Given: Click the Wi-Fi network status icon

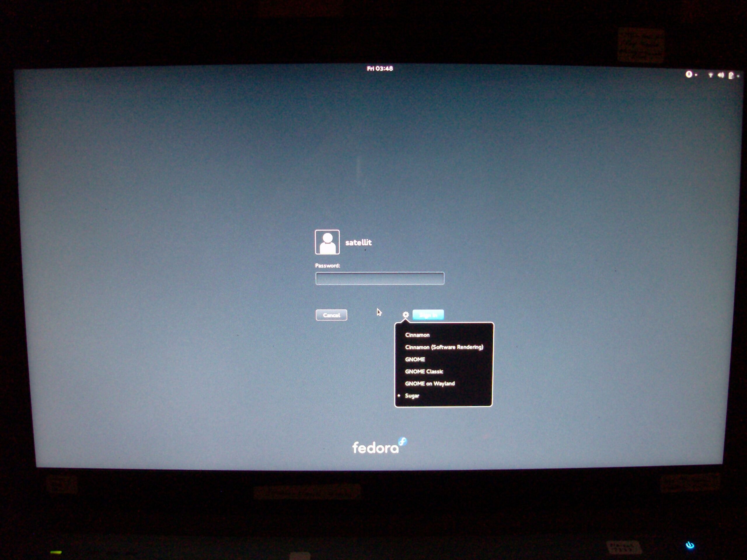Looking at the screenshot, I should [x=711, y=75].
